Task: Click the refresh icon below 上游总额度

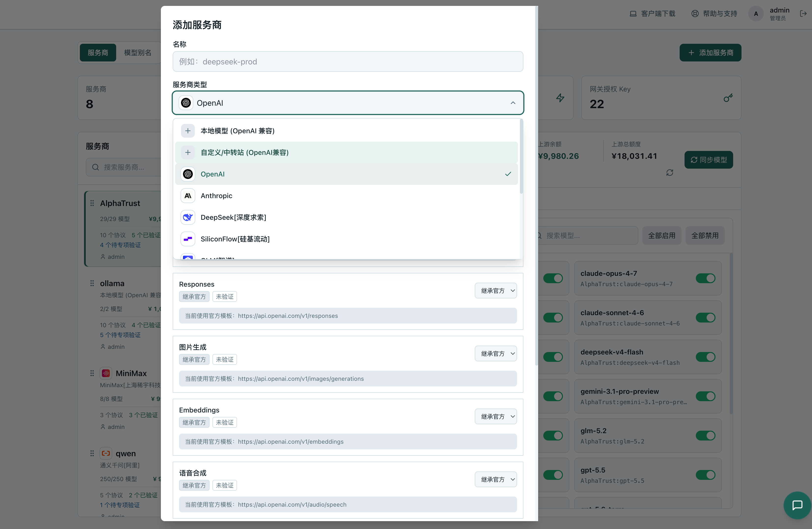Action: [x=670, y=173]
